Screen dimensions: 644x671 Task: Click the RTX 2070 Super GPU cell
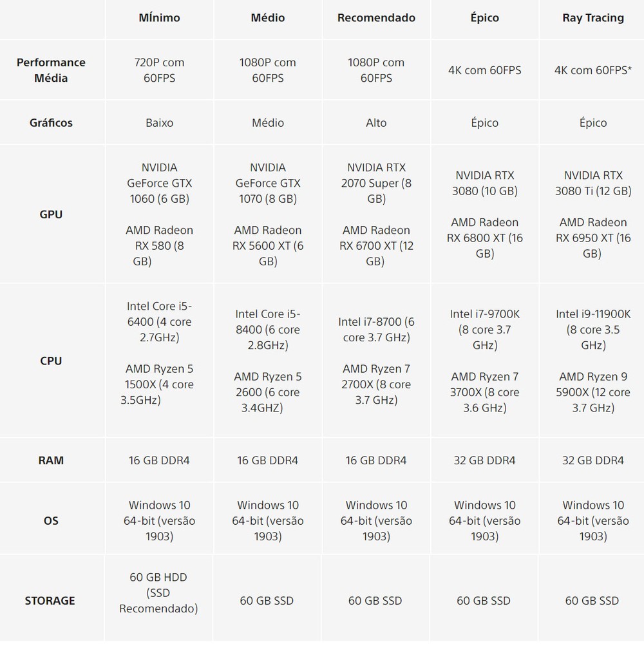click(376, 184)
